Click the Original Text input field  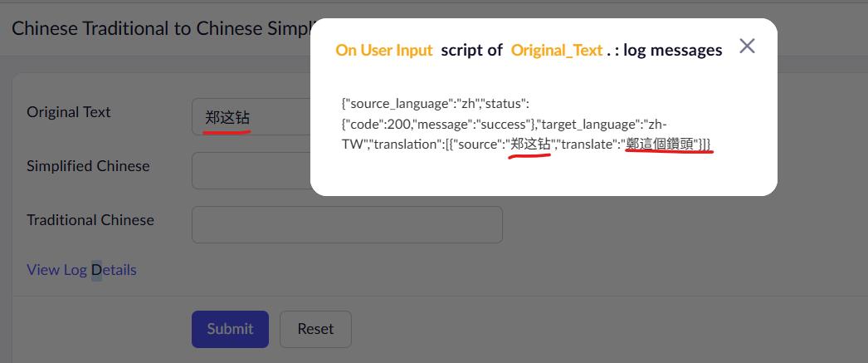249,118
